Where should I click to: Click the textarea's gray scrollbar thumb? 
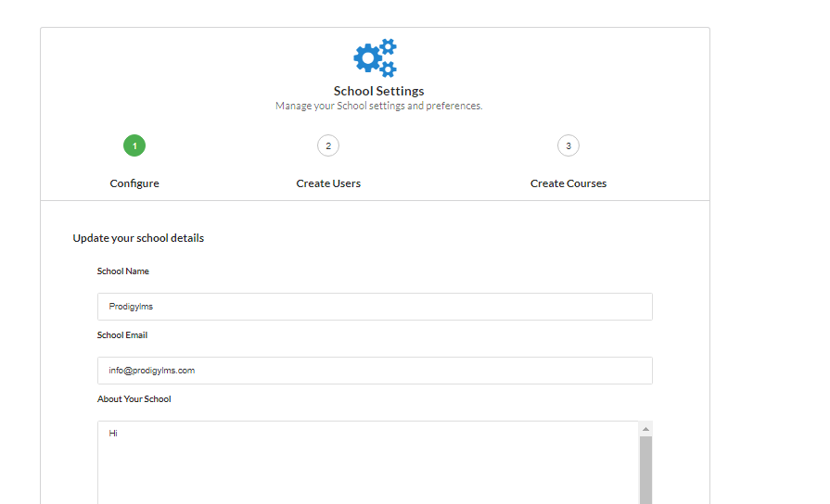[x=645, y=470]
